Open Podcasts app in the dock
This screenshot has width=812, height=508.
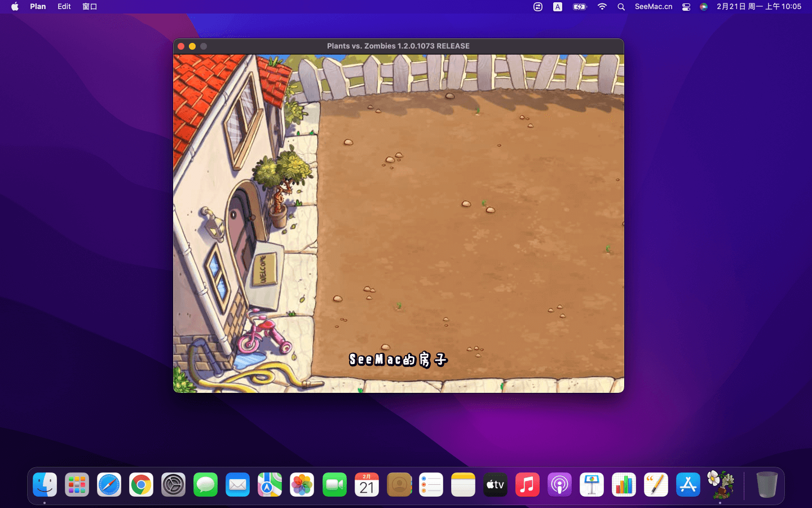click(x=559, y=485)
